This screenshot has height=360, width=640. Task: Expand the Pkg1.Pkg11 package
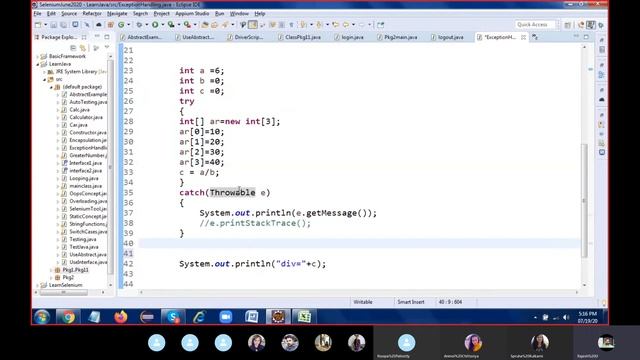click(x=51, y=270)
